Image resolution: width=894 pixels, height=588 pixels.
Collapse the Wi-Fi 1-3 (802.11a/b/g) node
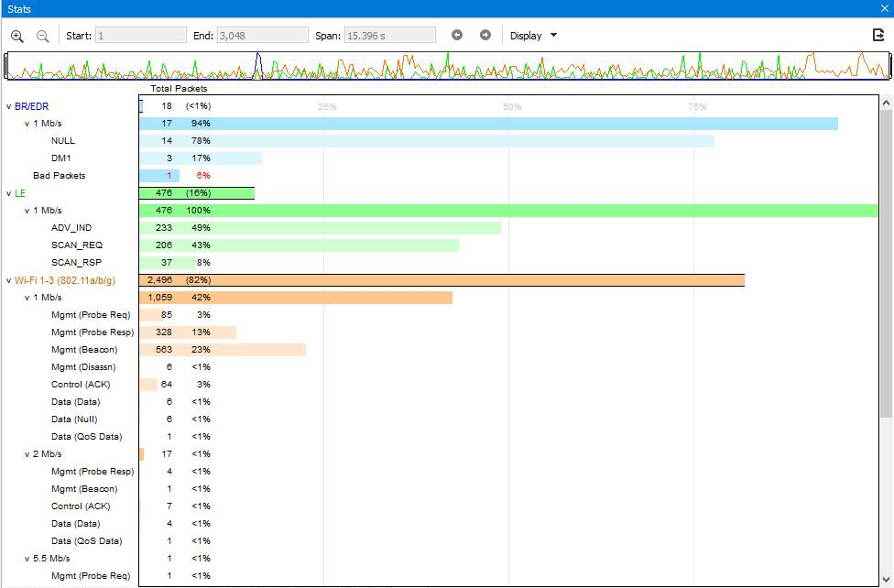8,280
